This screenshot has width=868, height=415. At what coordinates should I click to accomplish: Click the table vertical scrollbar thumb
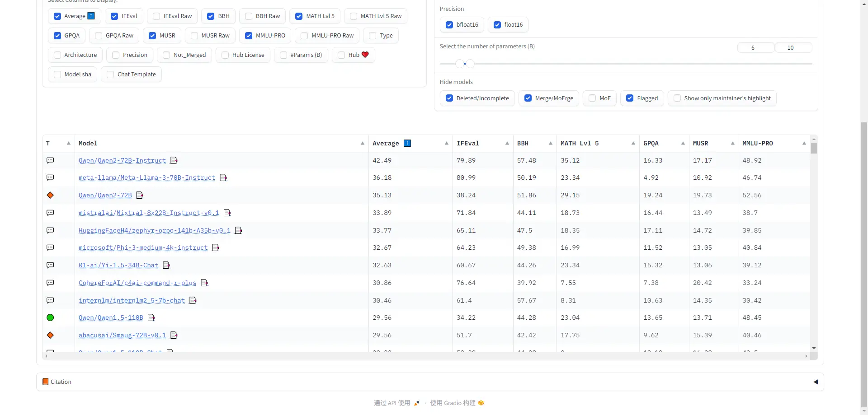(x=814, y=148)
